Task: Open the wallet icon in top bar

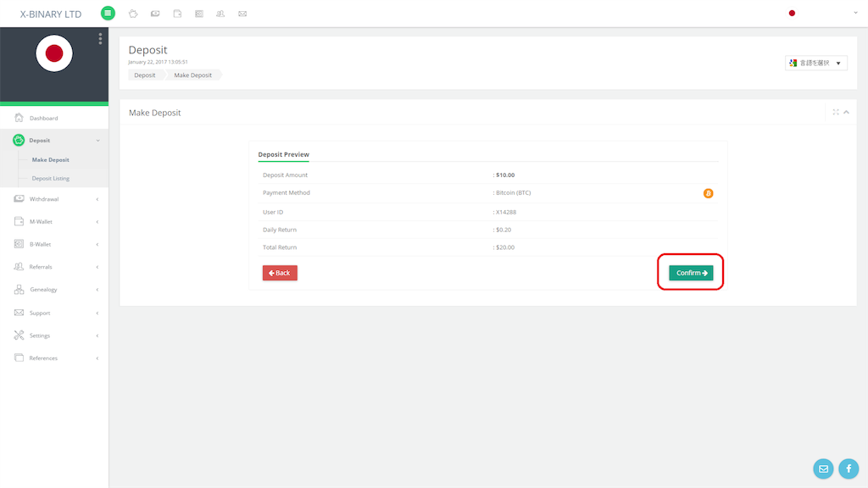Action: click(177, 14)
